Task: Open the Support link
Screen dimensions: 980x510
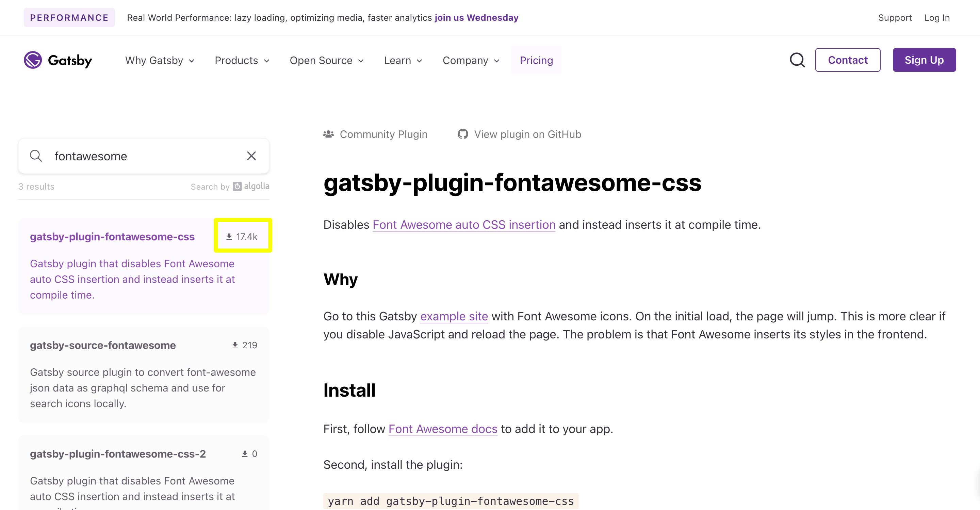Action: tap(895, 18)
